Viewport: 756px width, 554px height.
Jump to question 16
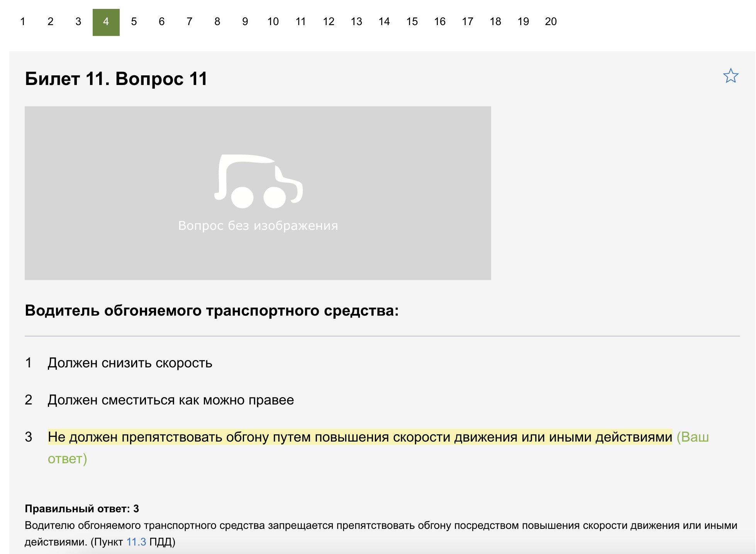click(x=440, y=22)
